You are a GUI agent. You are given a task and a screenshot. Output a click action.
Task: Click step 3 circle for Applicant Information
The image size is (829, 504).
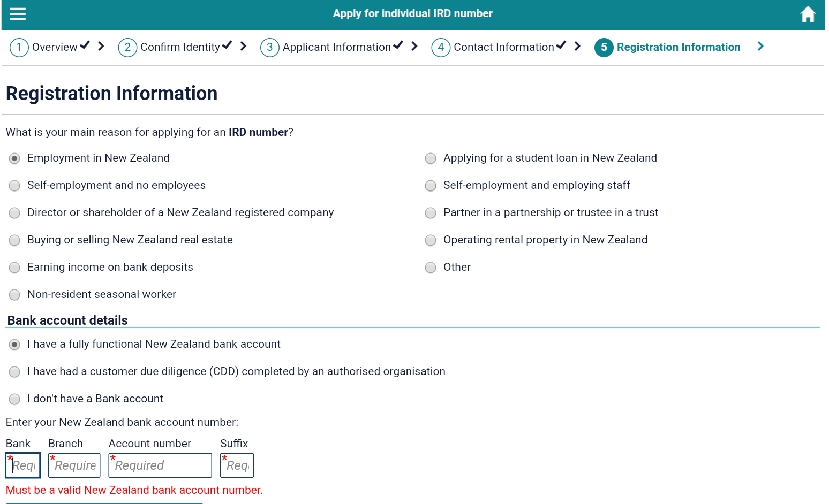(269, 48)
